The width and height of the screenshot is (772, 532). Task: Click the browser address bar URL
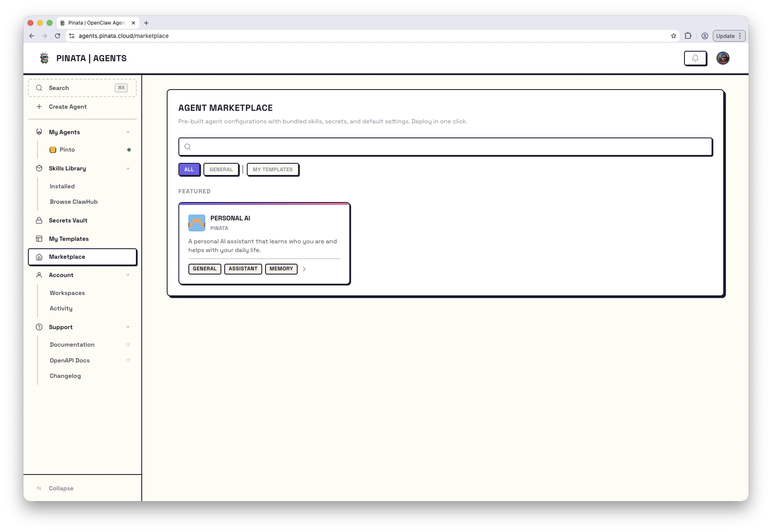[124, 36]
